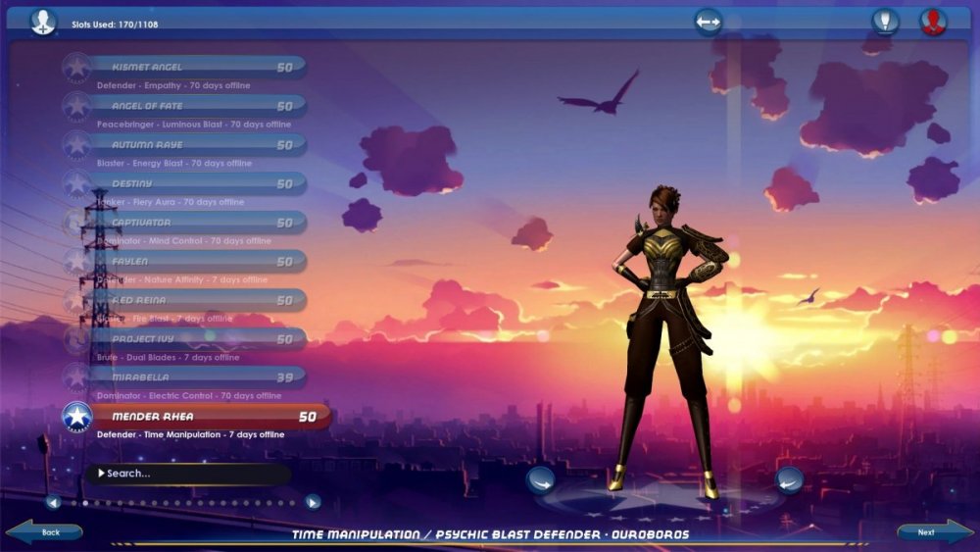This screenshot has height=552, width=980.
Task: Choose Autumn Raye from character list
Action: click(x=196, y=145)
